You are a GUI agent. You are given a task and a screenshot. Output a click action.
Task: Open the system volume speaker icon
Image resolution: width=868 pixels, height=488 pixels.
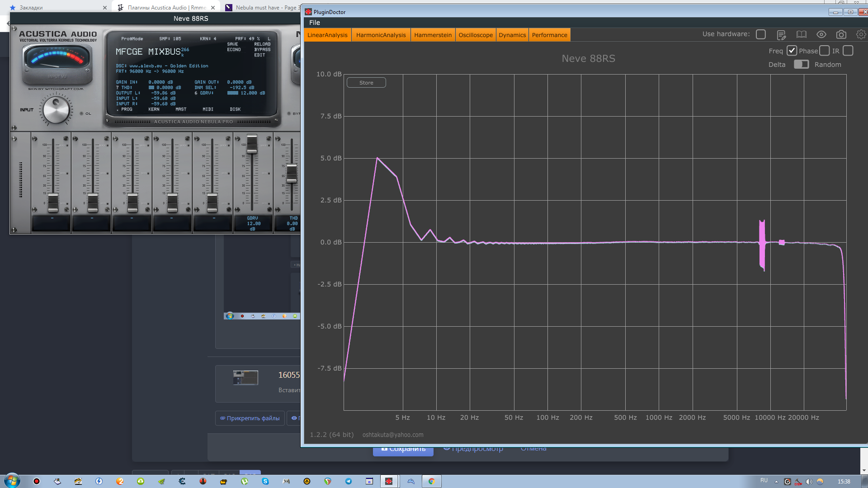(x=809, y=482)
